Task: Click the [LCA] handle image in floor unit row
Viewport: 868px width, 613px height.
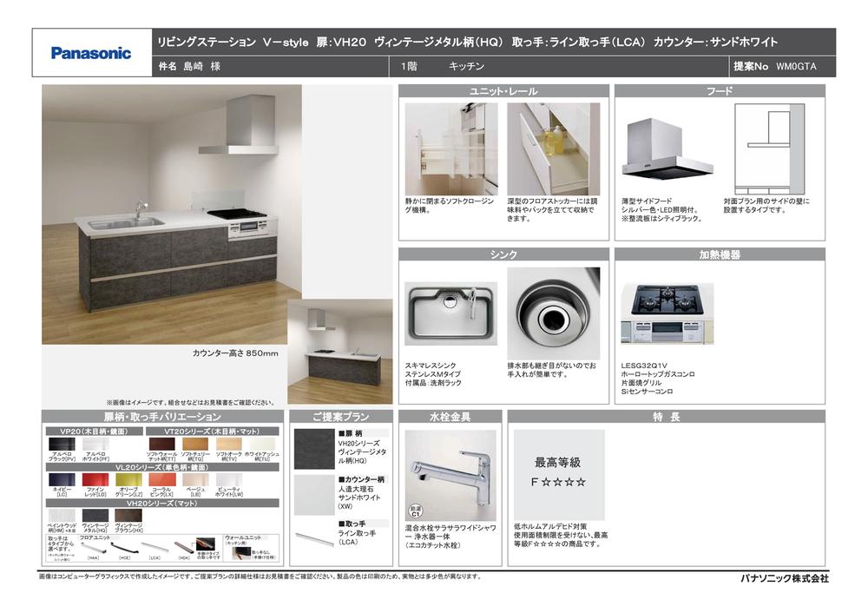Action: pyautogui.click(x=155, y=547)
